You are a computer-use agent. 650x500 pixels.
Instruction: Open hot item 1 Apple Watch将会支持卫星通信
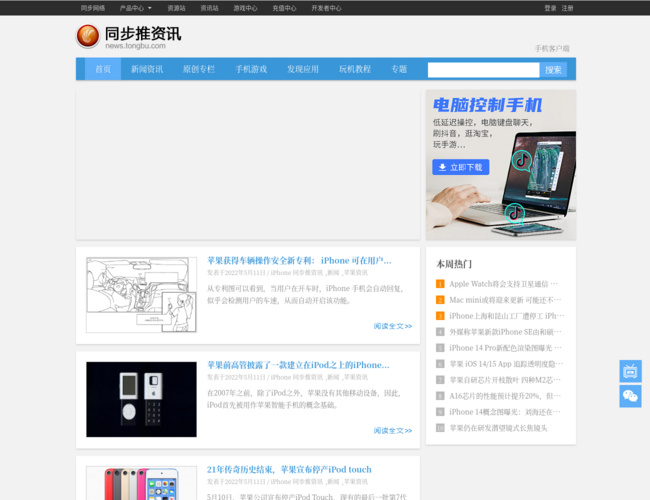[503, 284]
